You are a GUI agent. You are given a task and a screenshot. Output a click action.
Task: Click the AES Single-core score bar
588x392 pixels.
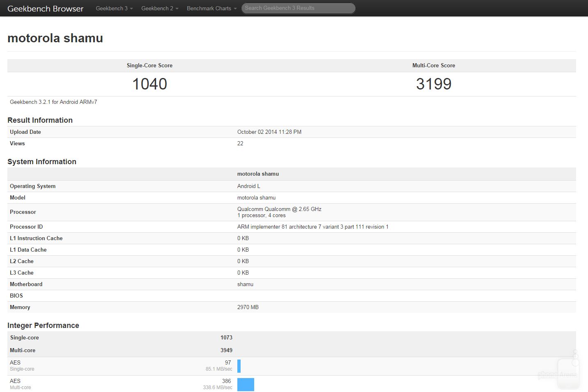point(239,366)
